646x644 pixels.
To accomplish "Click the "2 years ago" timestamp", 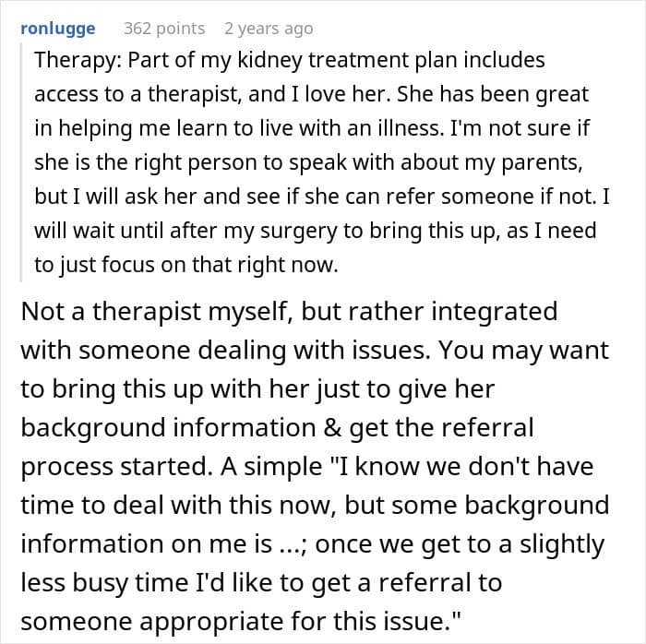I will click(268, 29).
